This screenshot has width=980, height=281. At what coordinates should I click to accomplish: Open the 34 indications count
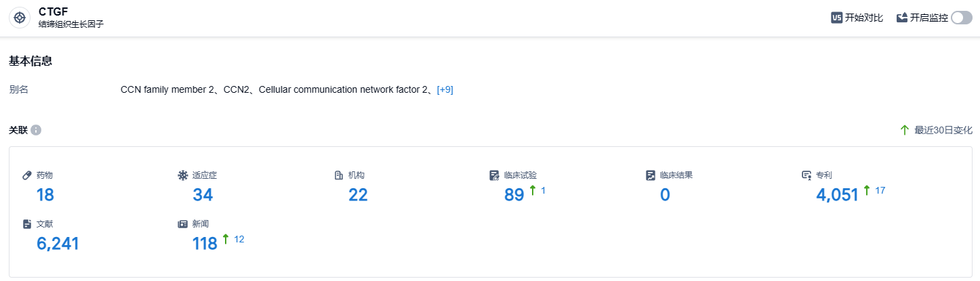point(203,195)
